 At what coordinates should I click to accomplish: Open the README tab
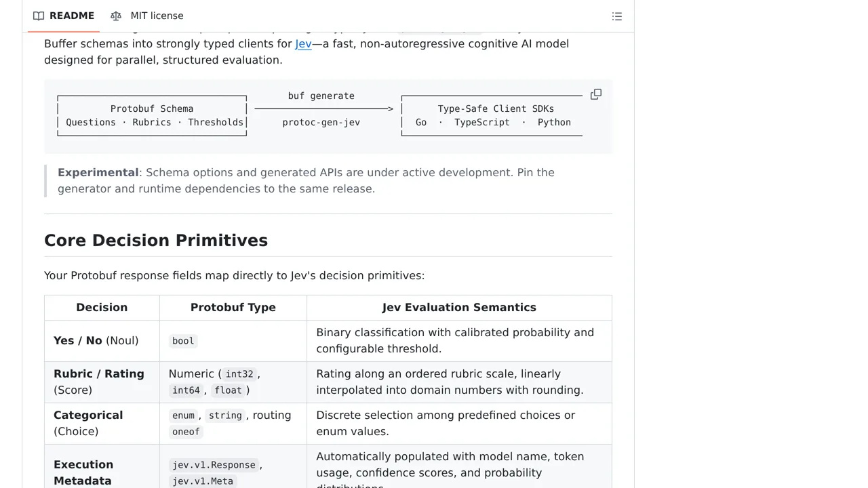coord(64,16)
